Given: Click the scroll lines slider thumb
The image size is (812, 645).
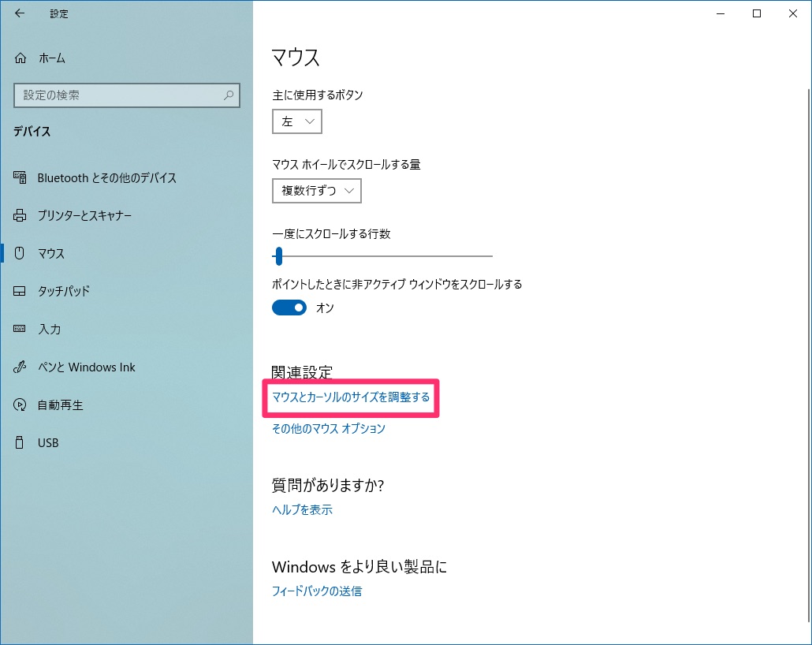Looking at the screenshot, I should 278,256.
